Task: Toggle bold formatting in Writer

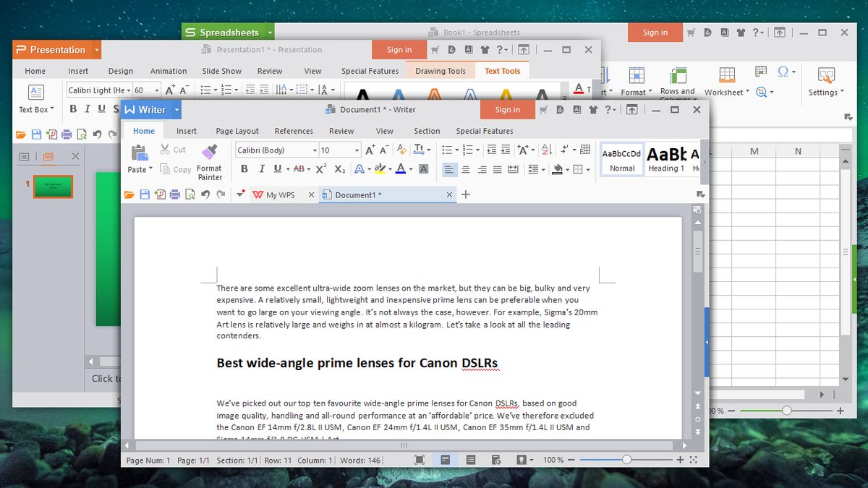Action: click(244, 168)
